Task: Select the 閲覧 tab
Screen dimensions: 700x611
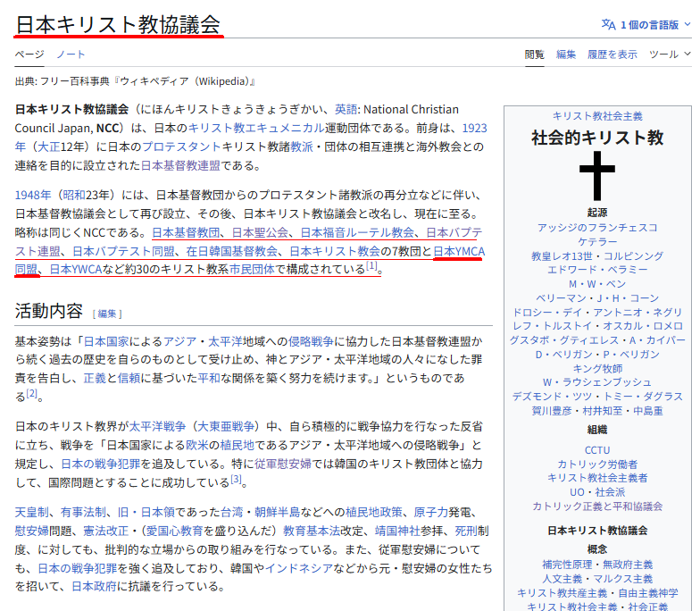Action: point(534,54)
